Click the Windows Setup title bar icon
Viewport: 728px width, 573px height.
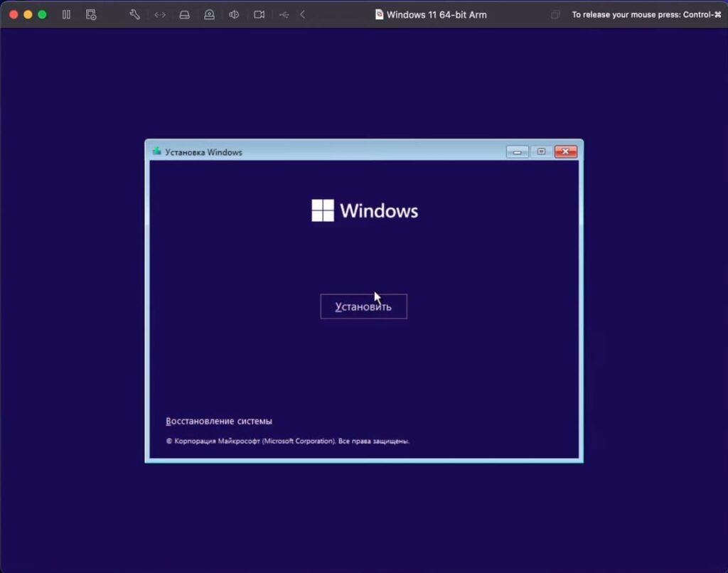[x=156, y=151]
